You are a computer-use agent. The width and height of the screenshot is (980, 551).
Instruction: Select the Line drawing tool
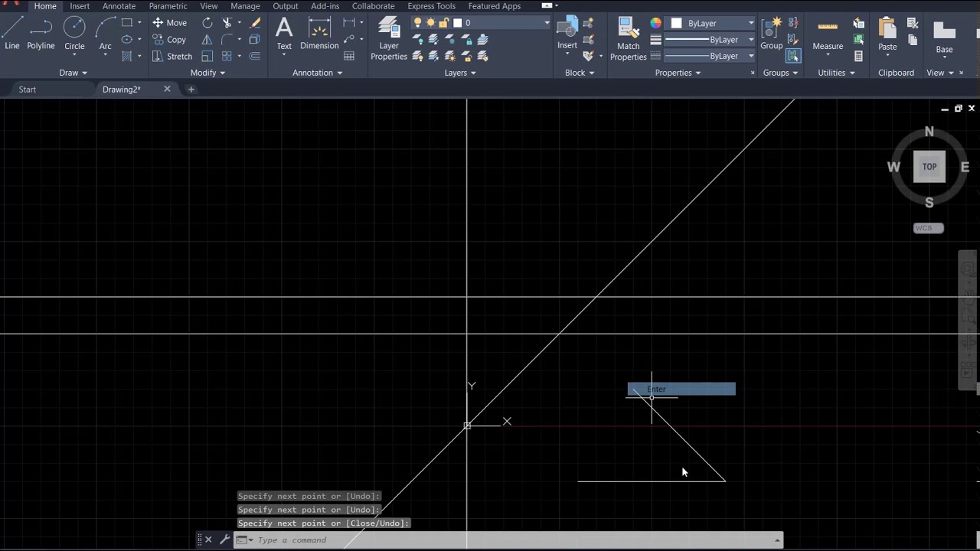[11, 34]
